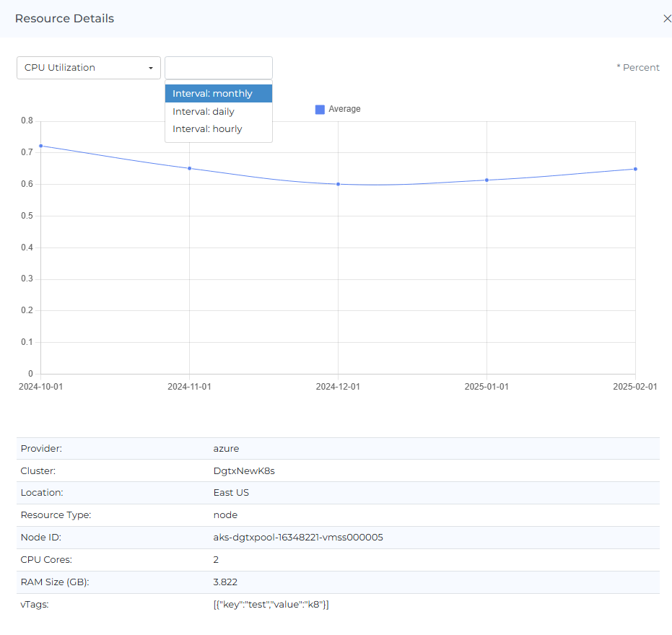Toggle the series via the Average legend label
The width and height of the screenshot is (672, 635).
point(344,110)
